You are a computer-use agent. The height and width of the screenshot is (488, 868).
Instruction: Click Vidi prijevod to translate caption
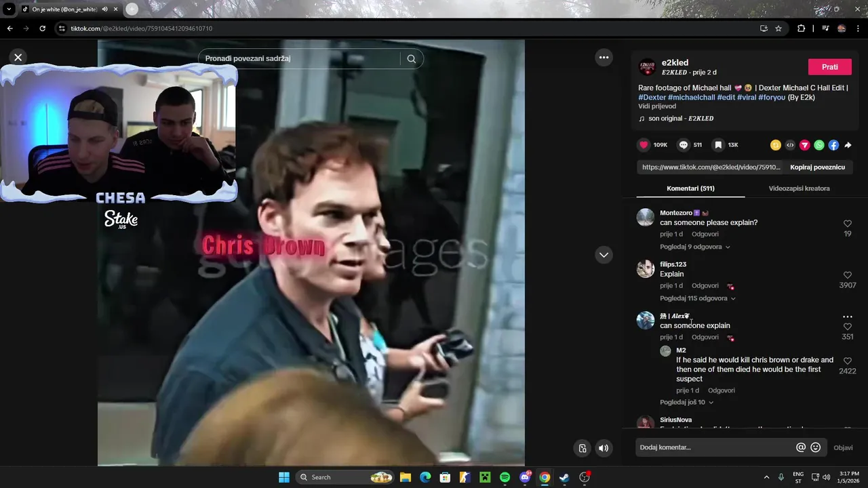pyautogui.click(x=657, y=106)
